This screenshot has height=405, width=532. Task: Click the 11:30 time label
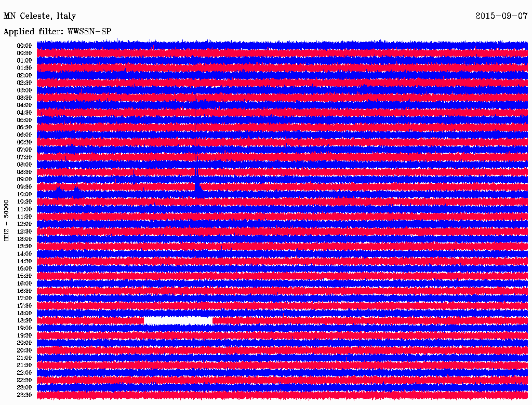(24, 217)
